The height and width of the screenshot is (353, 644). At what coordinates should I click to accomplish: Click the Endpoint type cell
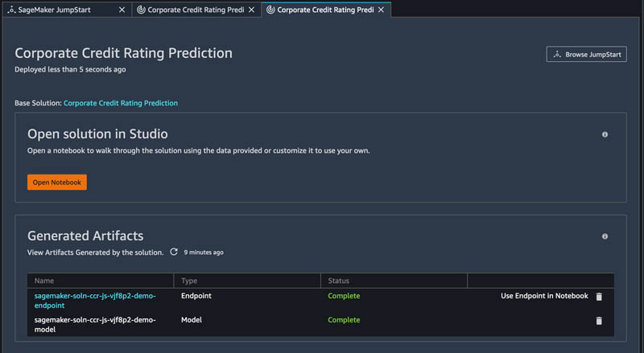tap(196, 296)
